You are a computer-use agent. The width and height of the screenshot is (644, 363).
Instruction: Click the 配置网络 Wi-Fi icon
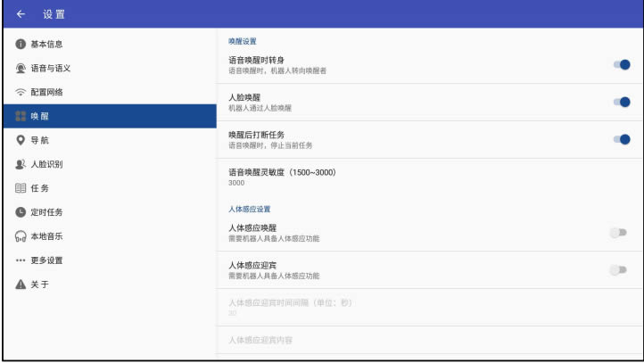tap(21, 93)
